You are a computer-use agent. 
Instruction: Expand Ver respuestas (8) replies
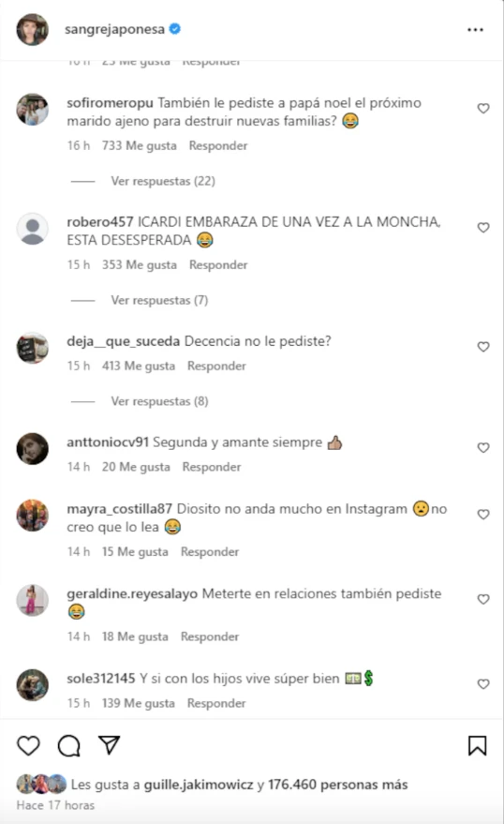159,401
